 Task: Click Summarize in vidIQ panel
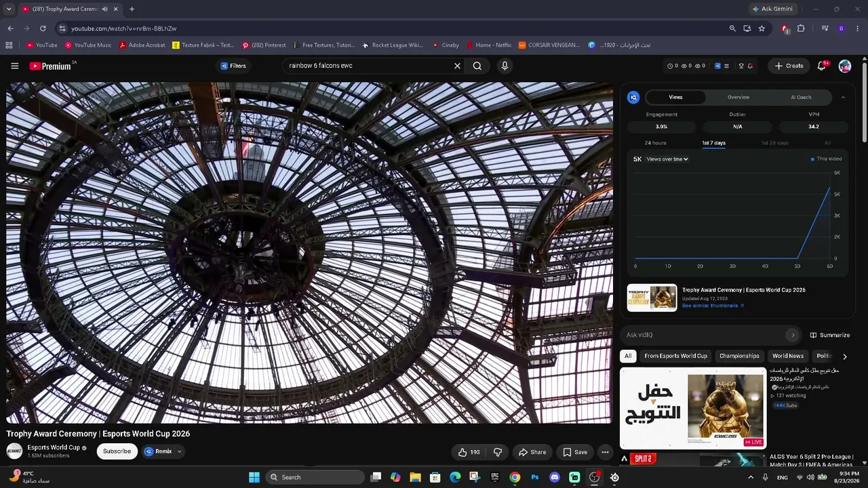(x=829, y=335)
